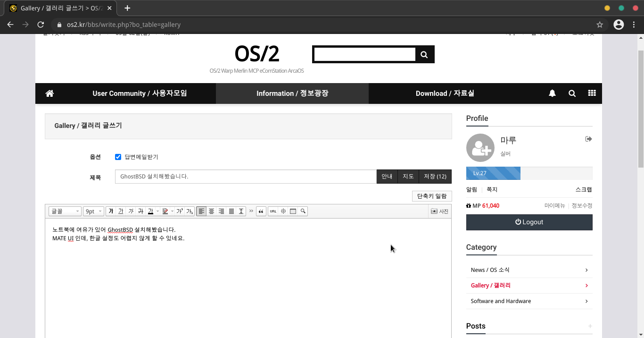Center-align text in the editor

point(211,211)
